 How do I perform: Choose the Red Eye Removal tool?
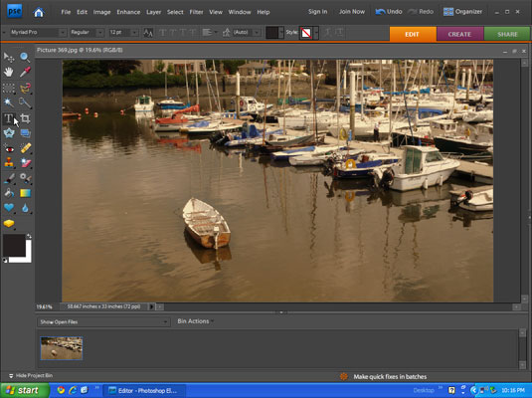point(9,148)
